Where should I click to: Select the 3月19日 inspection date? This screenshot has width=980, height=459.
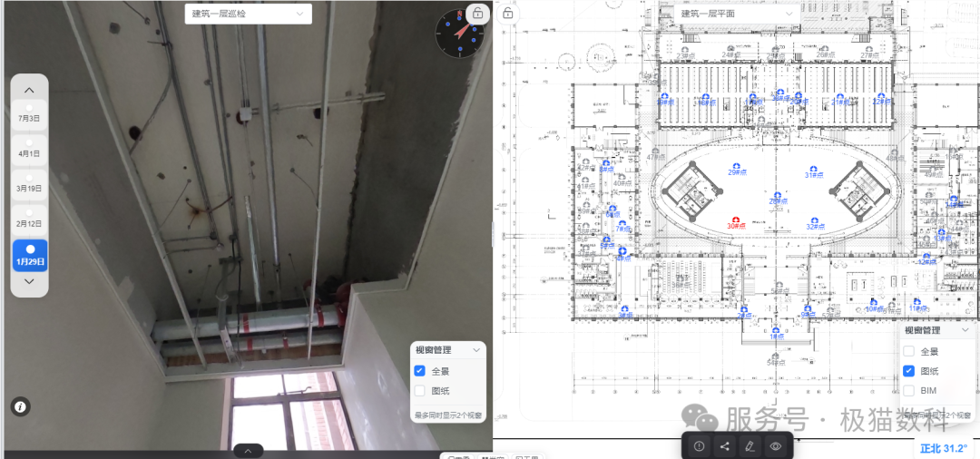coord(29,185)
